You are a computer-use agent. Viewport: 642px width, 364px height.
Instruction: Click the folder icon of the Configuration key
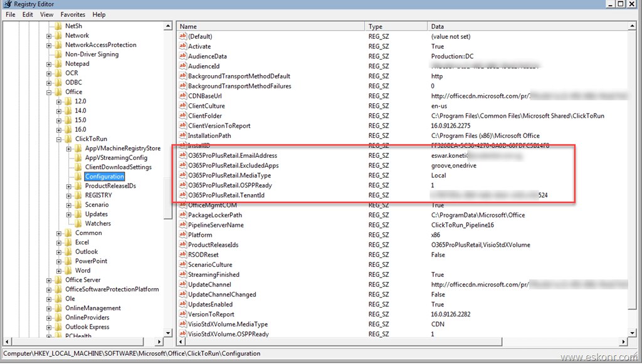pos(78,177)
